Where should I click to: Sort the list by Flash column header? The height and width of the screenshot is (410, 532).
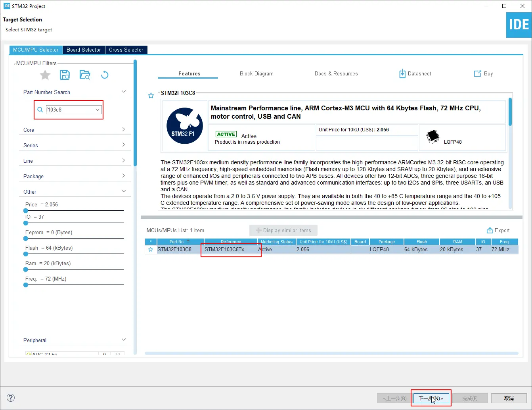[x=422, y=242]
